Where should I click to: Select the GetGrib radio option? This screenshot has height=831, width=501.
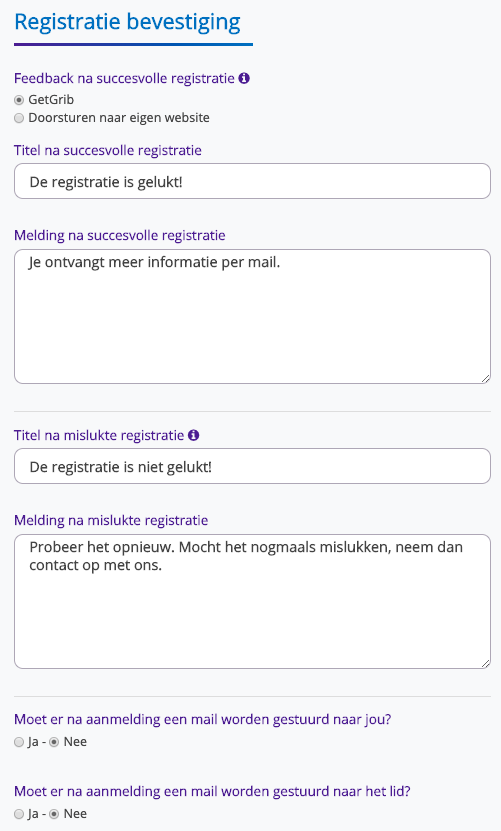point(19,100)
